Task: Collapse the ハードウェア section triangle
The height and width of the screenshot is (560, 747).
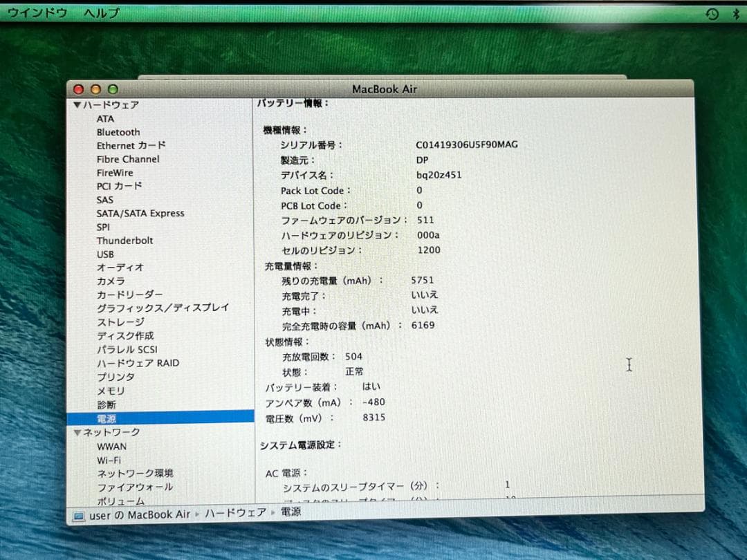Action: 77,104
